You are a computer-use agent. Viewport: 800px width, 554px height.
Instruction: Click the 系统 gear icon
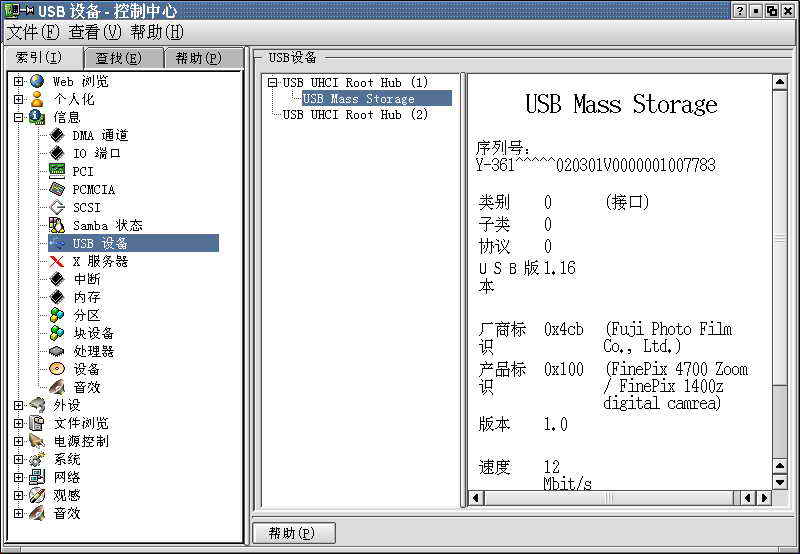click(x=37, y=459)
